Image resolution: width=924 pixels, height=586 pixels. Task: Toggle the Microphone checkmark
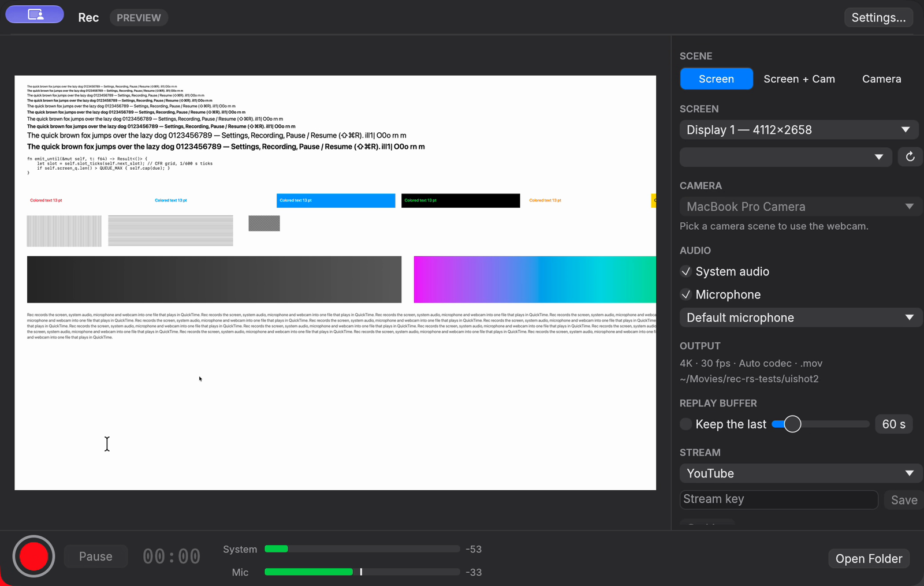[x=685, y=294]
